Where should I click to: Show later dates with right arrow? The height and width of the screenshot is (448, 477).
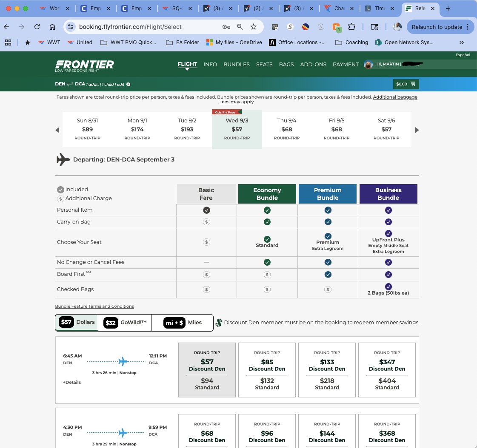pos(417,130)
